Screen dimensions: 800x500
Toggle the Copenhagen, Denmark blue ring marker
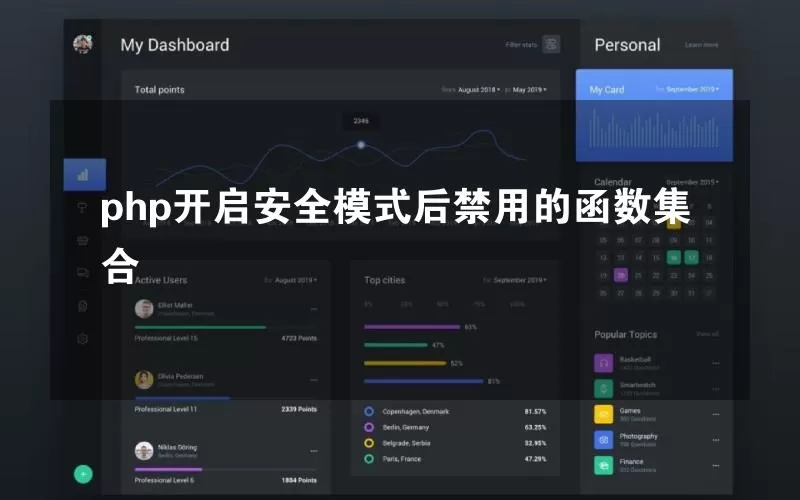click(x=369, y=411)
